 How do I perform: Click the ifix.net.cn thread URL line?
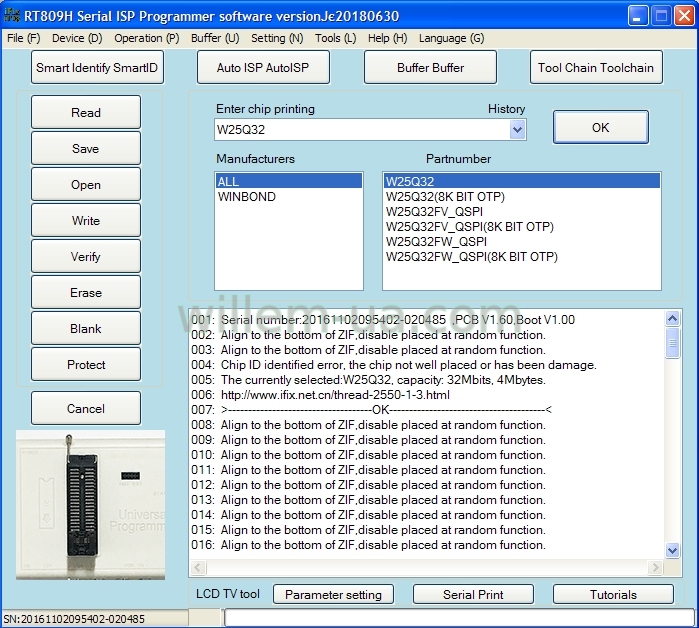[x=321, y=395]
